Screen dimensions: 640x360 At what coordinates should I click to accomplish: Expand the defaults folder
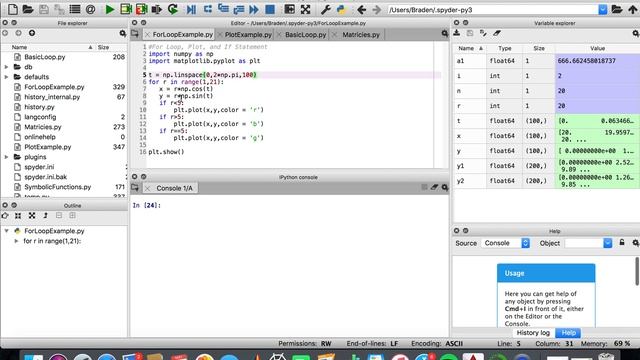[x=7, y=77]
